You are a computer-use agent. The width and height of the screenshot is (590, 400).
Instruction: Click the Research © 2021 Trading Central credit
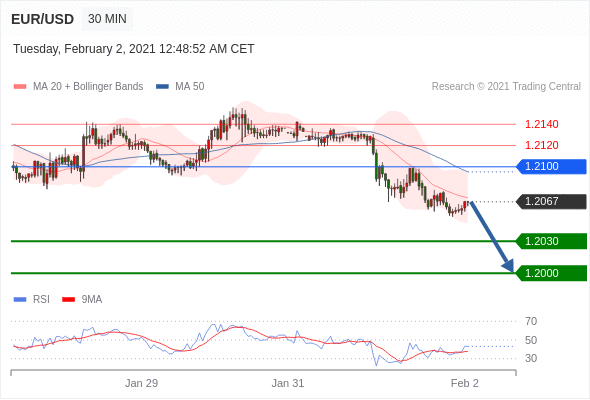click(x=506, y=87)
